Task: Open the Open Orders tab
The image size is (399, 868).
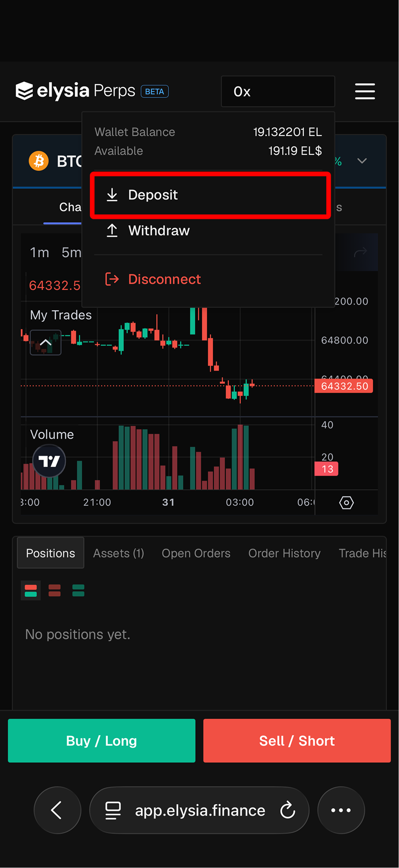Action: point(196,553)
